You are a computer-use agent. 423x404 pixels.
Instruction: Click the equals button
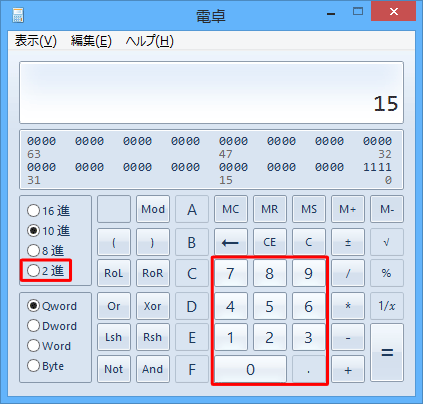point(387,352)
